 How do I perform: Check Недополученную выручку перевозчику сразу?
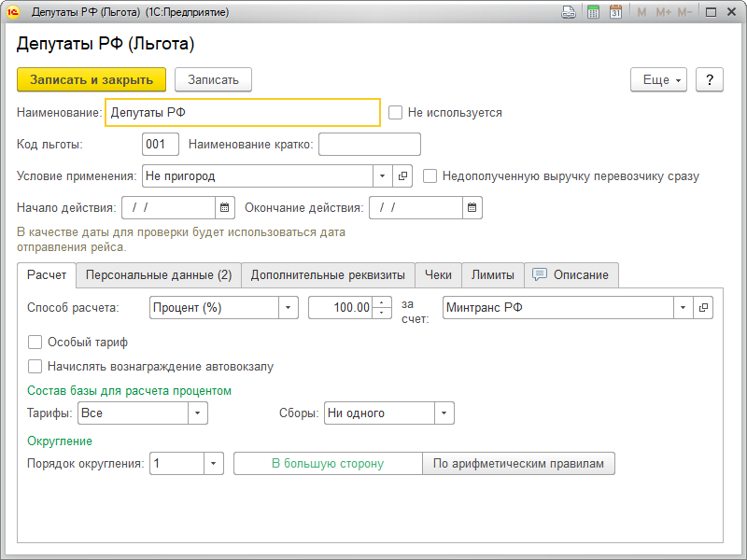tap(430, 175)
